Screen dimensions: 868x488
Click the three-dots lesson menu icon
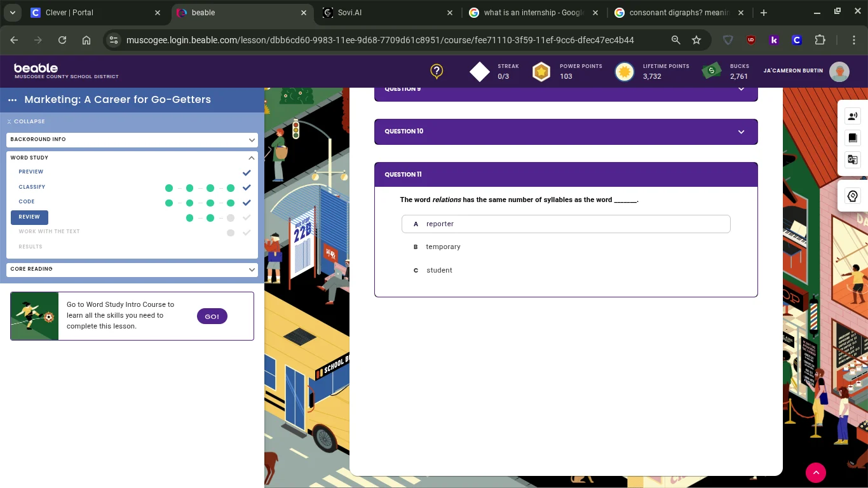[x=13, y=100]
